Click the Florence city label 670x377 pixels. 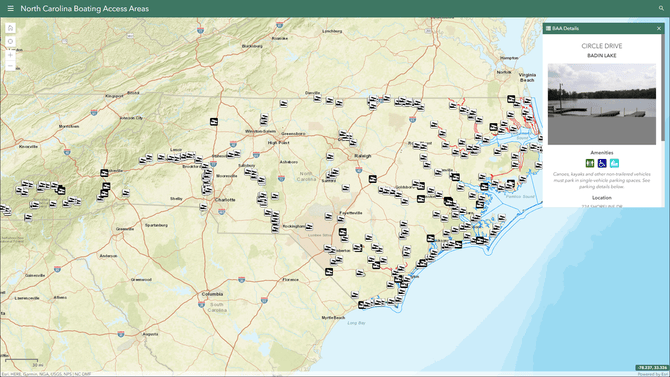291,280
